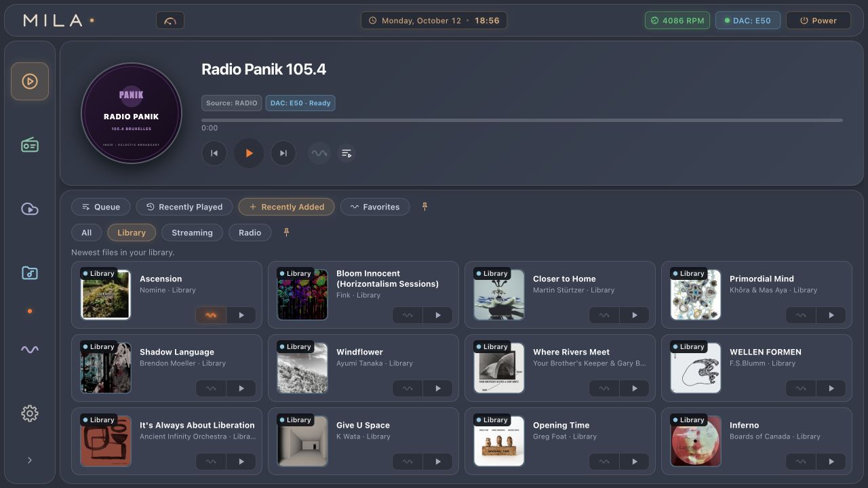Image resolution: width=868 pixels, height=488 pixels.
Task: Click the gauge icon next to MILA logo
Action: (x=170, y=20)
